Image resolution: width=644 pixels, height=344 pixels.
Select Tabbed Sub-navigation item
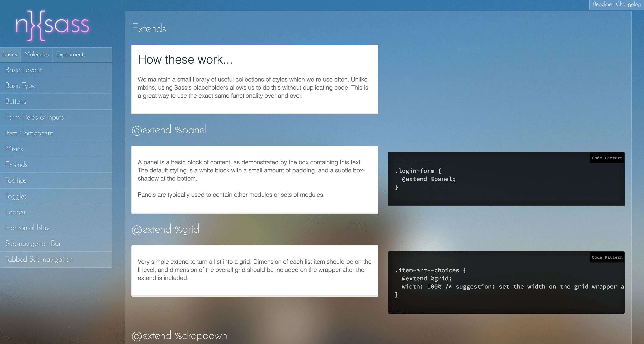[56, 259]
